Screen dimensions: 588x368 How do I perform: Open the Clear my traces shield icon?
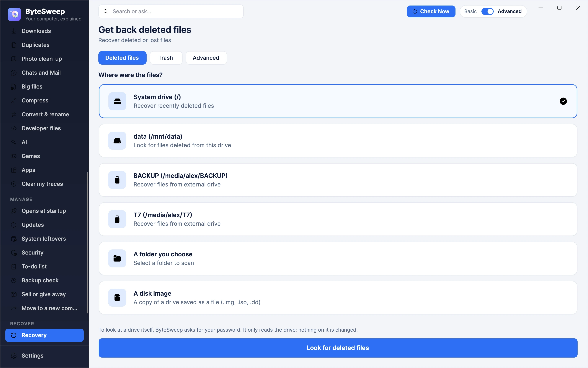pos(14,184)
